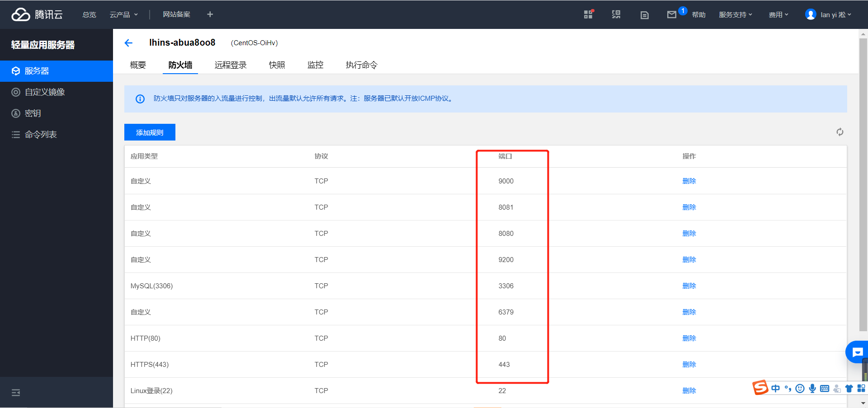Delete the MySQL(3306) firewall rule
The height and width of the screenshot is (408, 868).
click(x=689, y=286)
